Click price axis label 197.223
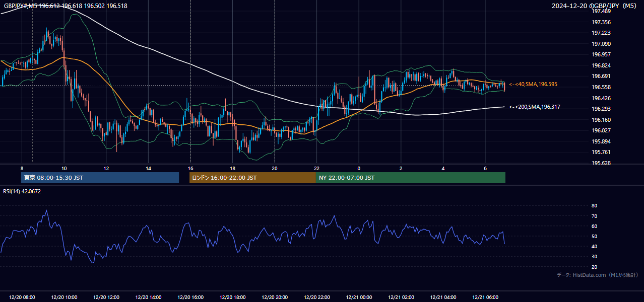Viewport: 644px width, 302px height. pos(601,33)
